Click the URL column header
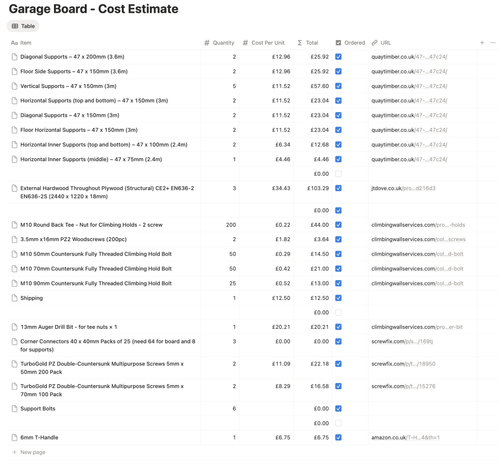Screen dimensions: 500x464 (x=381, y=43)
